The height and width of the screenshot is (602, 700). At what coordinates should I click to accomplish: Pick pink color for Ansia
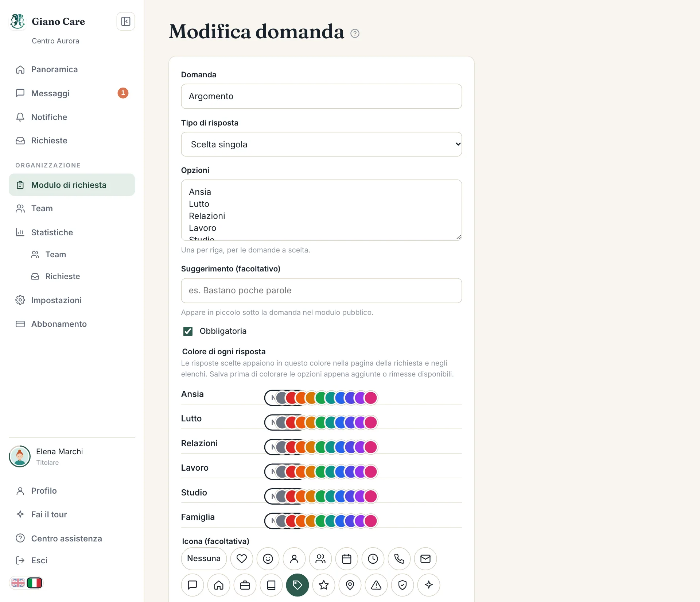tap(371, 398)
